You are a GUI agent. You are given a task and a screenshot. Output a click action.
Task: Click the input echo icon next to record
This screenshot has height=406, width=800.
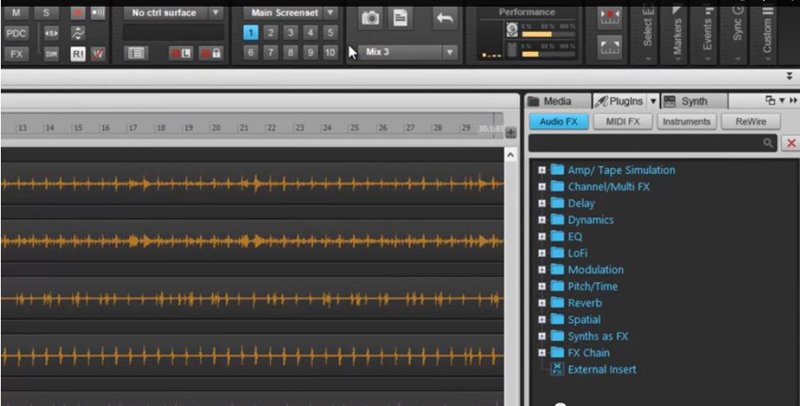pos(98,13)
